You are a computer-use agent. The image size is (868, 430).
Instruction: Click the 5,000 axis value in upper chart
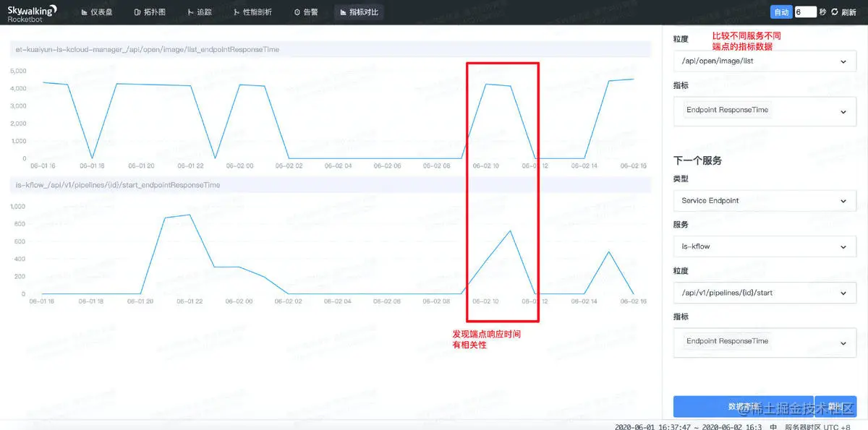point(17,71)
